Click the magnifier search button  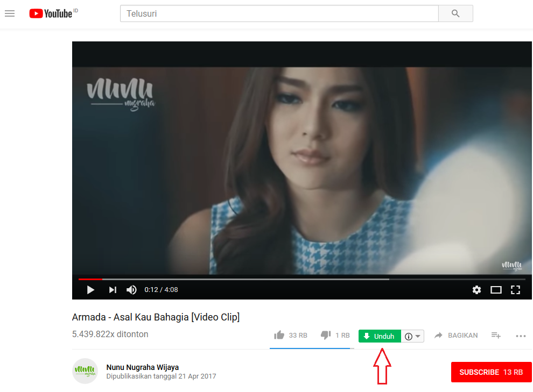coord(455,13)
